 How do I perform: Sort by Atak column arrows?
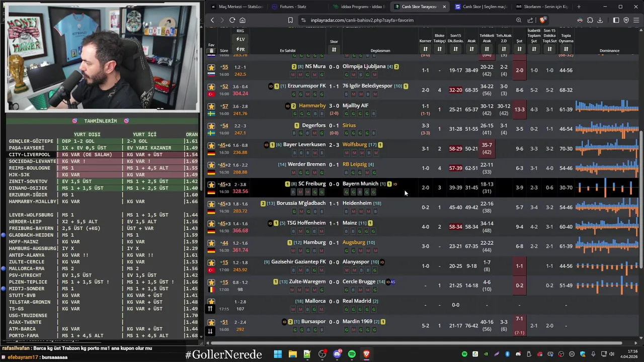(x=471, y=49)
